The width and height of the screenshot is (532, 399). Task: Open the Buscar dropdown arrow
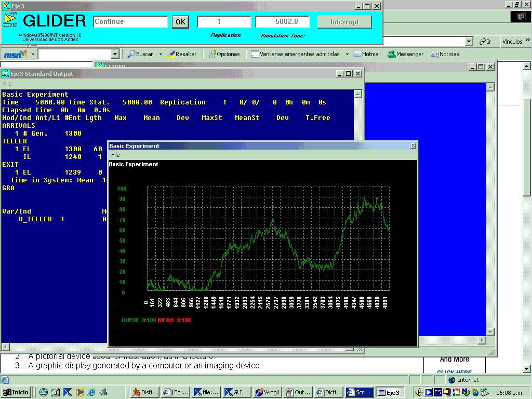tap(161, 54)
